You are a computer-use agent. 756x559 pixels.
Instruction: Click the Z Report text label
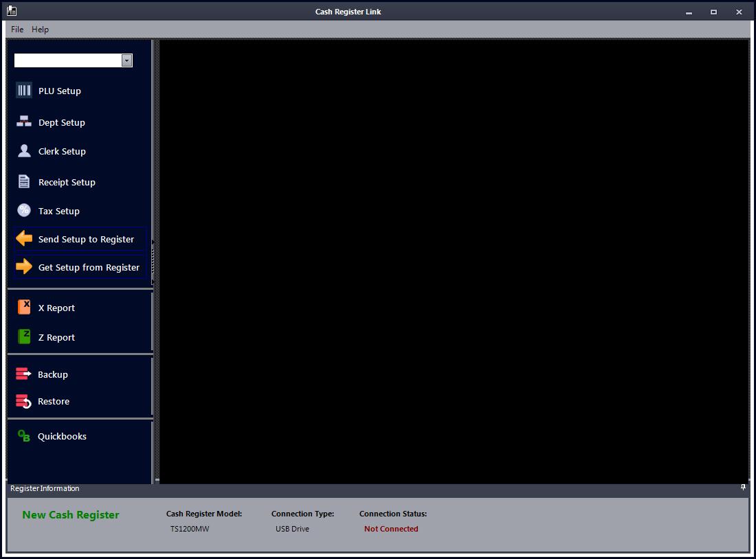point(56,338)
